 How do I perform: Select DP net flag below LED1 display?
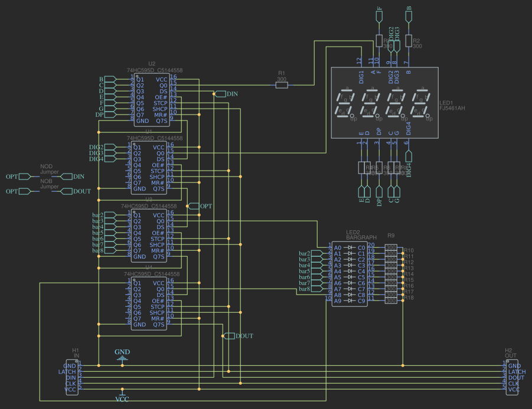(x=379, y=196)
